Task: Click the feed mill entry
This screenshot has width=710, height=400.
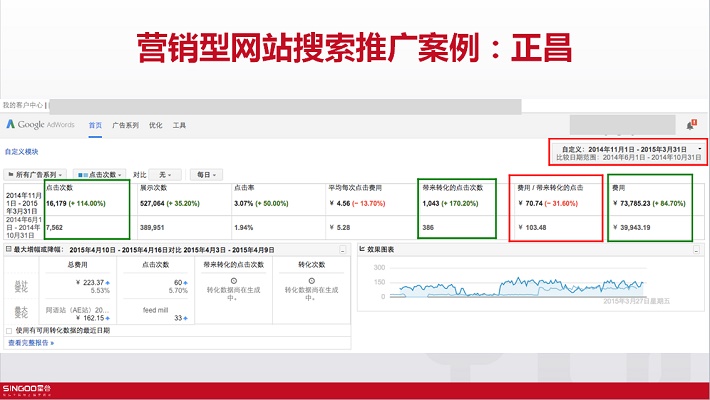Action: pyautogui.click(x=155, y=310)
